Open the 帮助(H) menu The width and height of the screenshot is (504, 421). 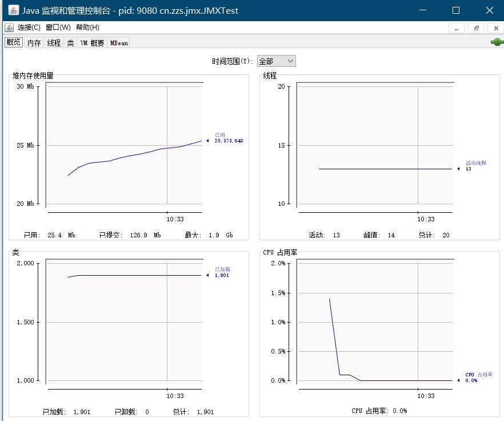87,27
